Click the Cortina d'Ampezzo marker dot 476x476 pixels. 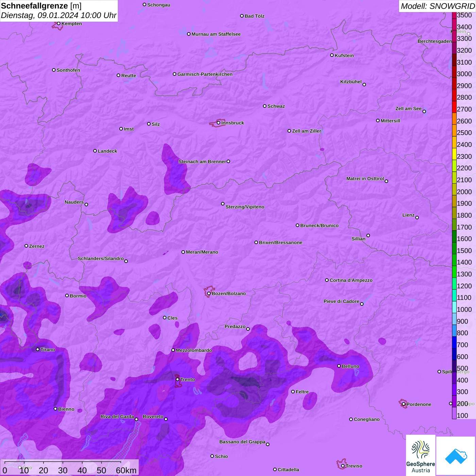click(x=327, y=280)
